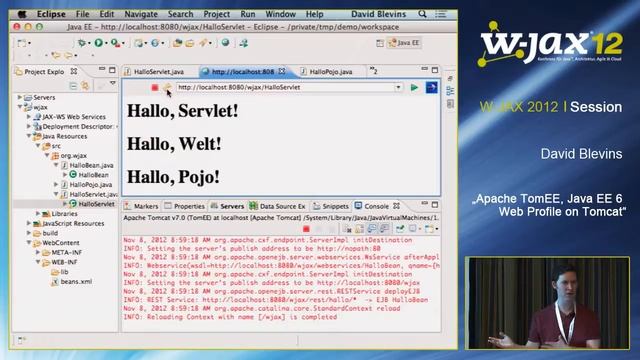Click the Open Console icon
Screen dimensions: 640x360
(430, 229)
